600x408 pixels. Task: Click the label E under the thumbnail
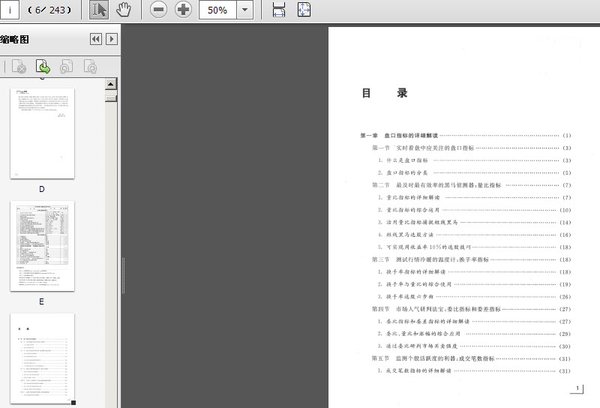42,302
